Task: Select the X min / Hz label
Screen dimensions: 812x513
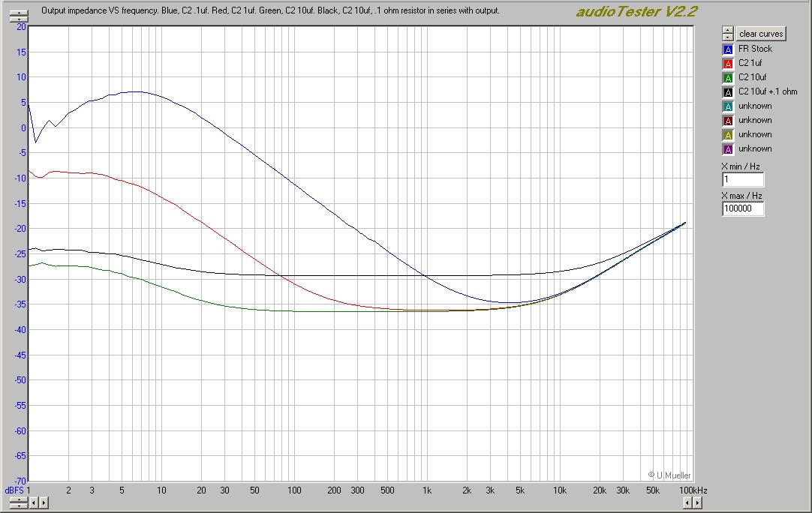Action: pyautogui.click(x=741, y=166)
